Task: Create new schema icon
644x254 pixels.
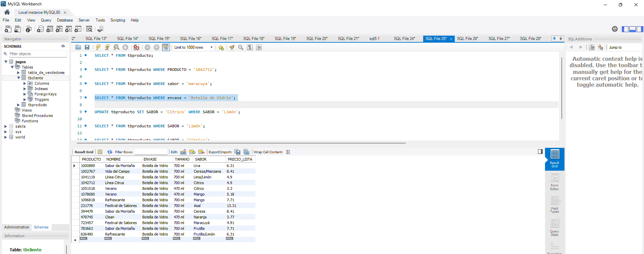Action: coord(40,29)
